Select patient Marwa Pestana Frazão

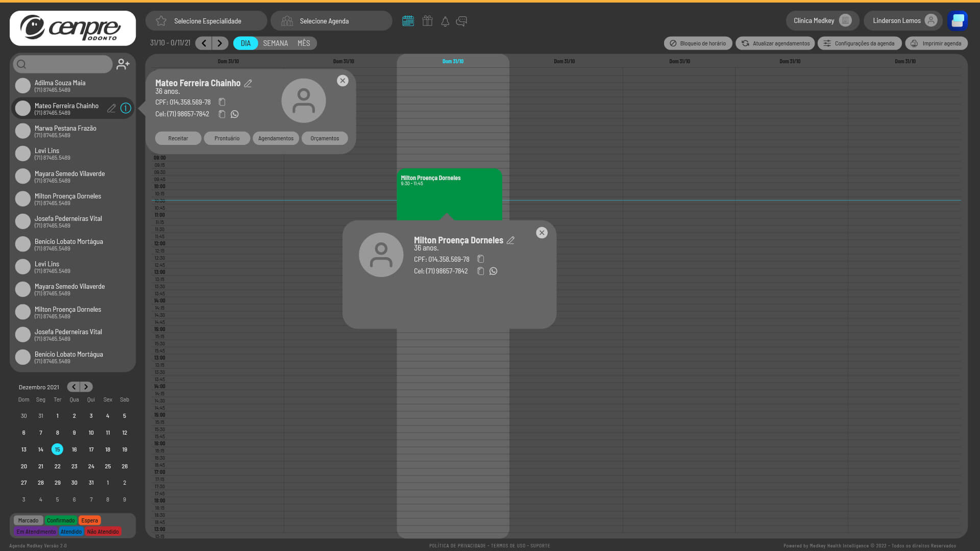(x=72, y=131)
